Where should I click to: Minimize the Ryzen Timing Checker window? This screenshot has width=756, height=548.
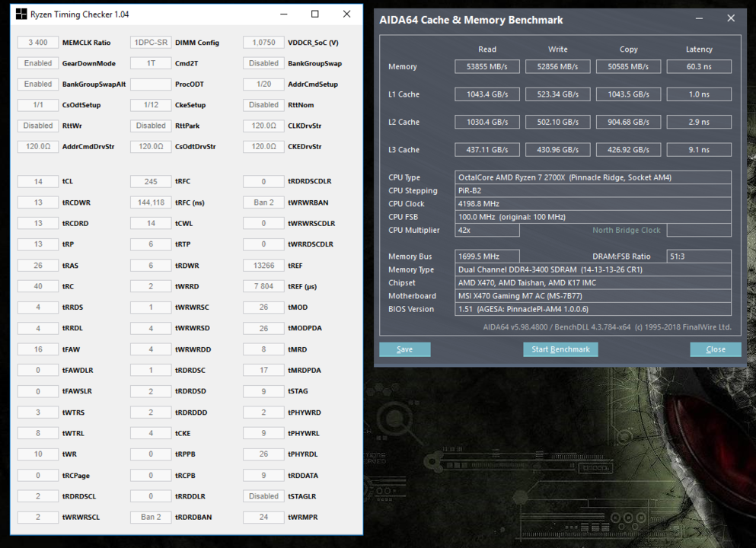tap(283, 14)
